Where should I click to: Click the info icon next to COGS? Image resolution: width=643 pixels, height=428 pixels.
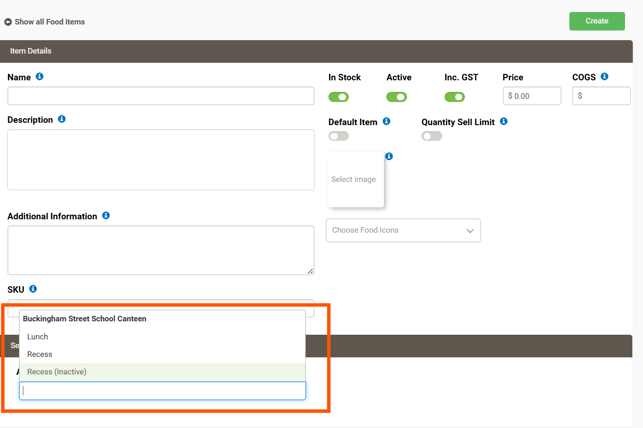[x=604, y=77]
